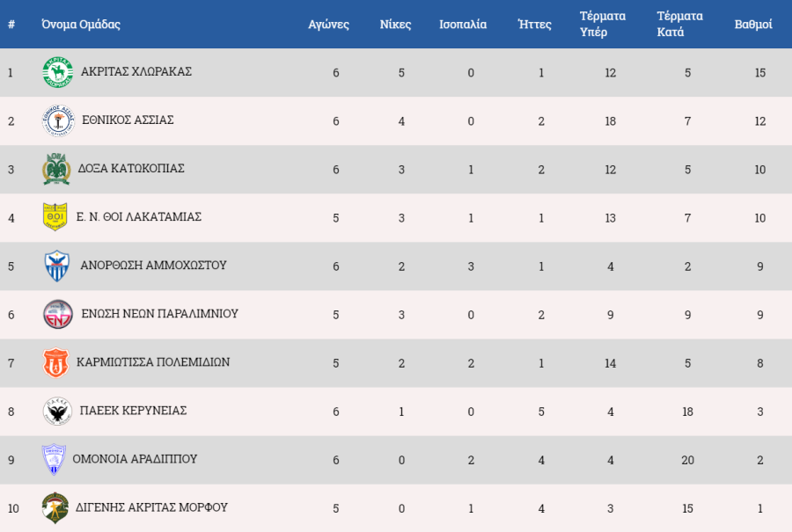Click points value 12 for ΕΘΝΙΚΟΣ ΑΣΣΙΑΣ
Screen dimensions: 792x532
pyautogui.click(x=760, y=121)
